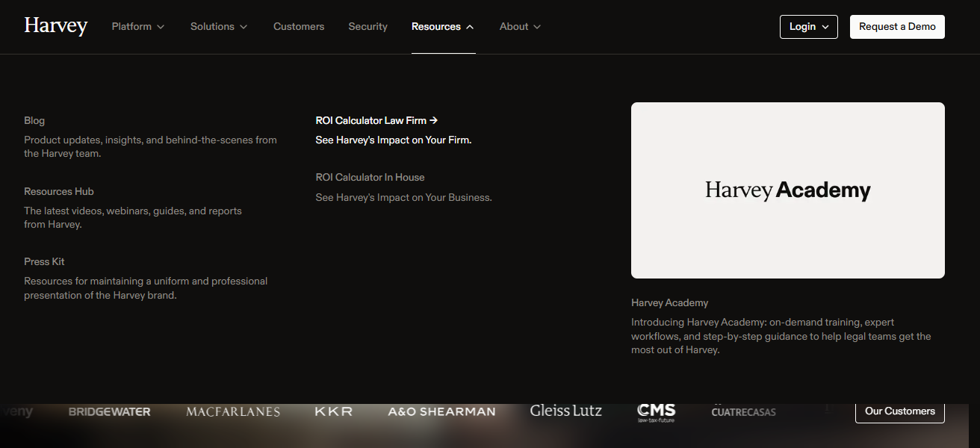The height and width of the screenshot is (448, 980).
Task: Go to the Customers page
Action: [299, 26]
